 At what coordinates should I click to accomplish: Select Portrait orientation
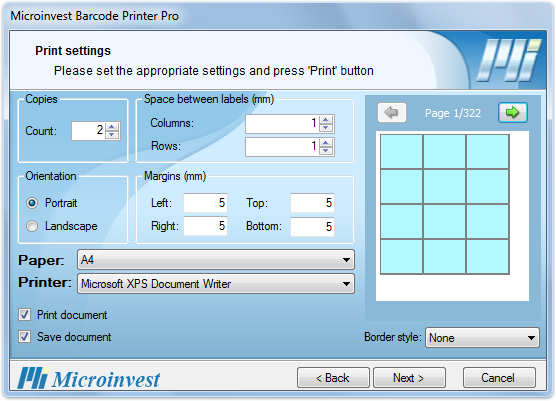pos(32,203)
